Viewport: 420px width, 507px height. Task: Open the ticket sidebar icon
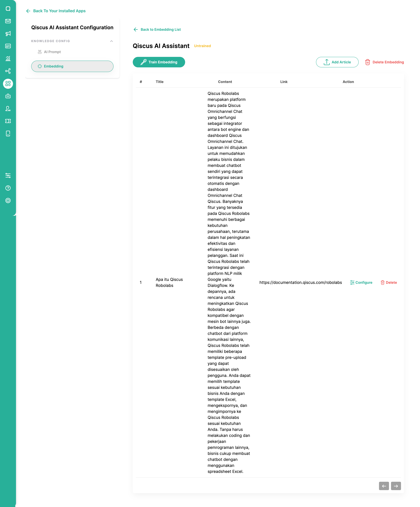point(8,121)
